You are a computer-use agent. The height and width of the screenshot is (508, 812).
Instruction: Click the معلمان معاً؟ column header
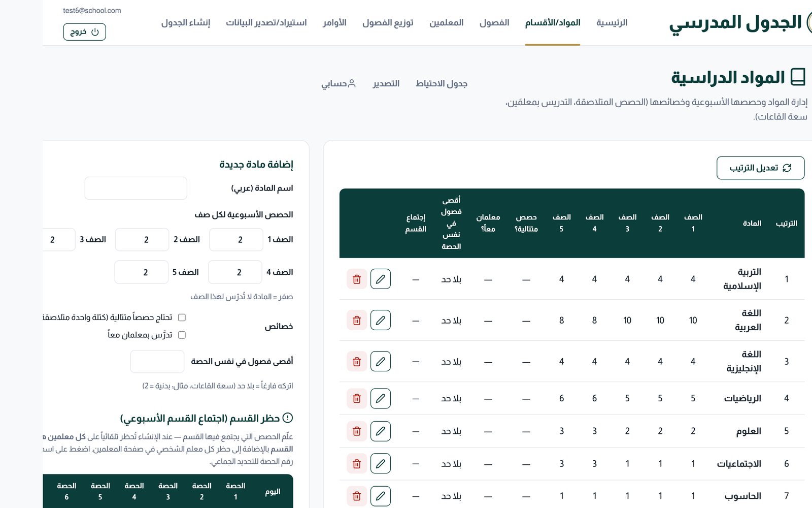[488, 223]
